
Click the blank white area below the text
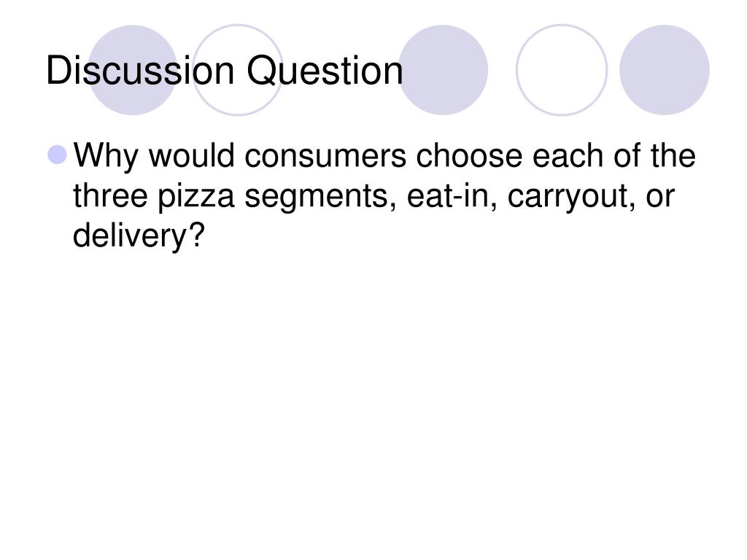(x=373, y=405)
